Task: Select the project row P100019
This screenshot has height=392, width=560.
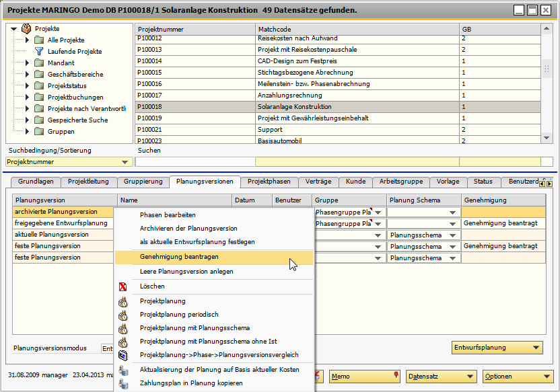Action: pyautogui.click(x=195, y=118)
